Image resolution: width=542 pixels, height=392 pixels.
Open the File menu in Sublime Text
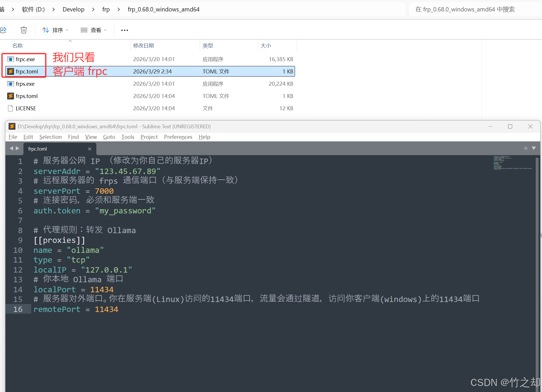(x=13, y=137)
